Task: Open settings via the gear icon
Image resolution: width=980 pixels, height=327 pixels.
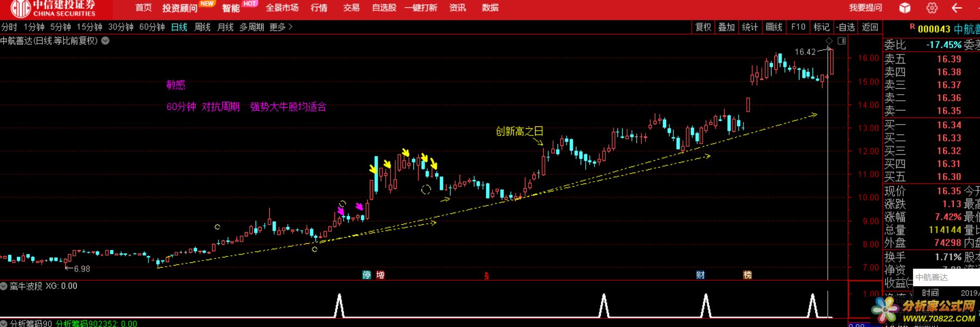Action: coord(932,8)
